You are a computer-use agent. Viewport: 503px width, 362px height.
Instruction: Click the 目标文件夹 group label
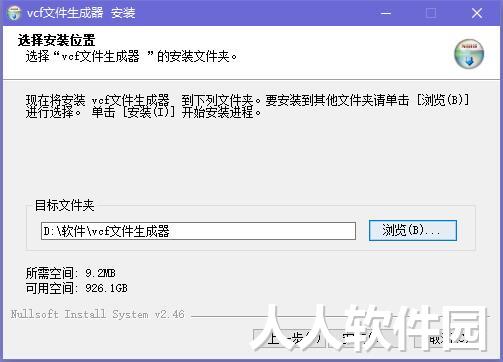click(65, 205)
